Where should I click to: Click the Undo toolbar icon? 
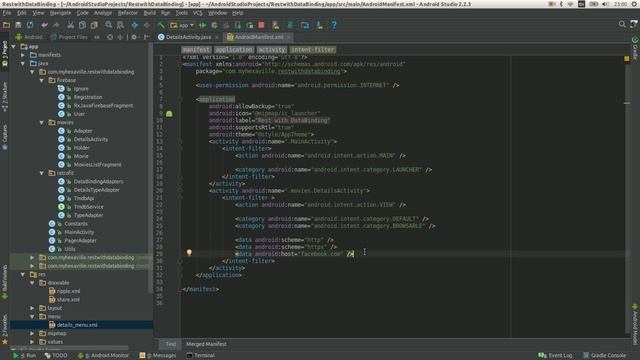click(x=44, y=25)
